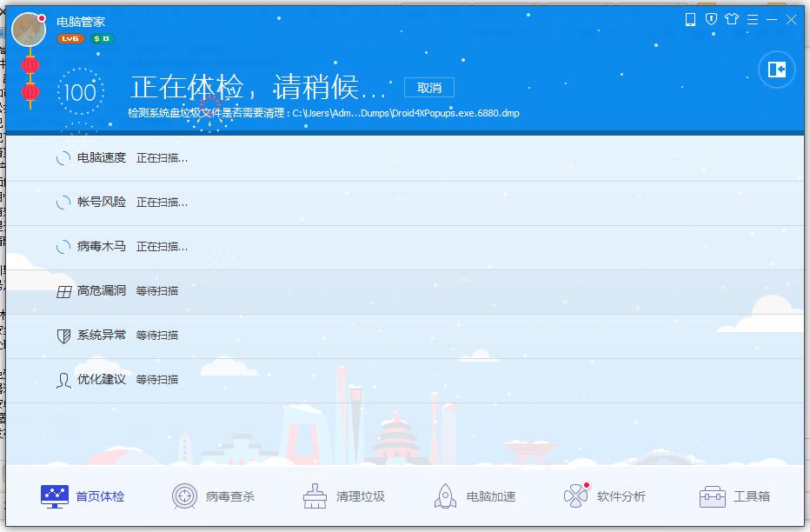Cancel the checkup with 取消 button
Screen dimensions: 810x532
(429, 88)
